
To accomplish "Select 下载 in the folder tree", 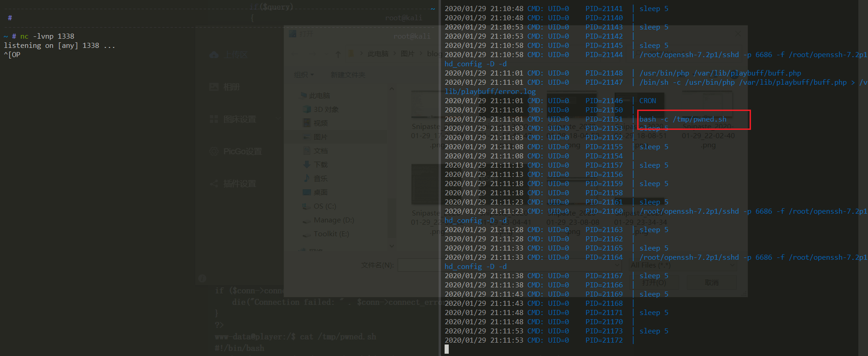I will tap(320, 165).
